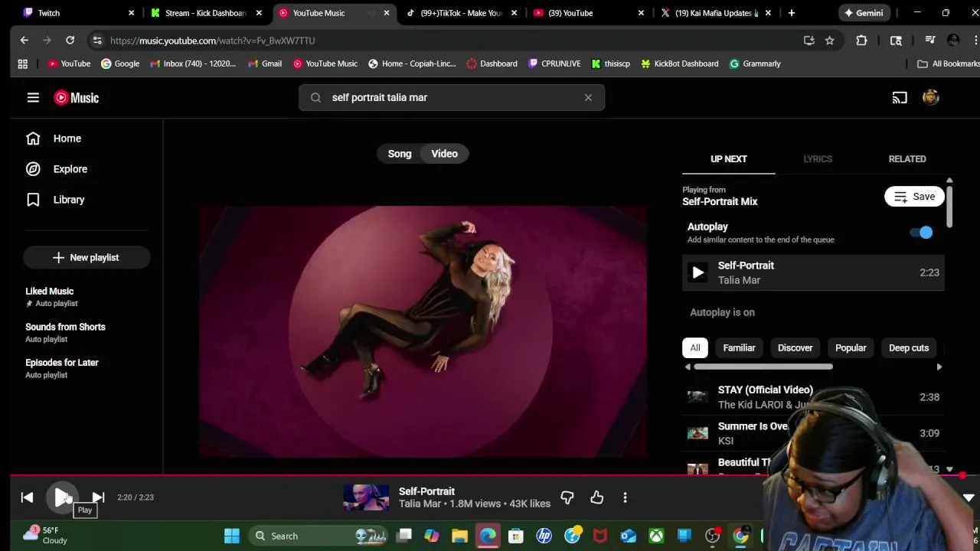Create a New playlist
Image resolution: width=980 pixels, height=551 pixels.
pyautogui.click(x=87, y=257)
